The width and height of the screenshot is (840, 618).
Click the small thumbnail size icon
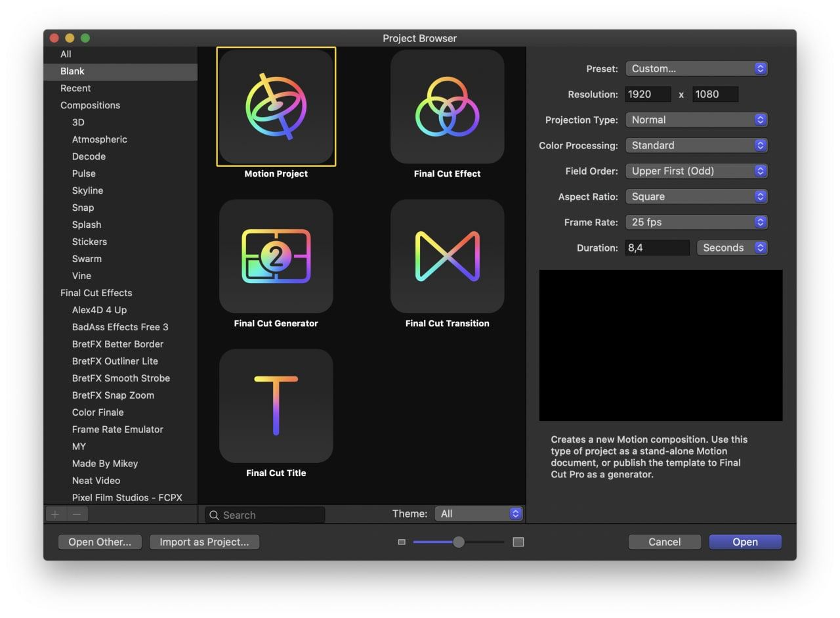[x=402, y=542]
